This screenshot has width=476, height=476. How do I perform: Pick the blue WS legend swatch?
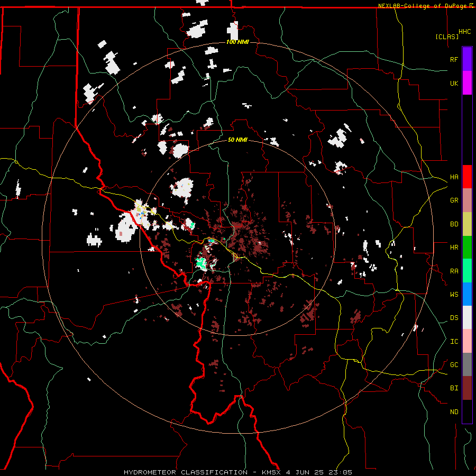point(467,294)
